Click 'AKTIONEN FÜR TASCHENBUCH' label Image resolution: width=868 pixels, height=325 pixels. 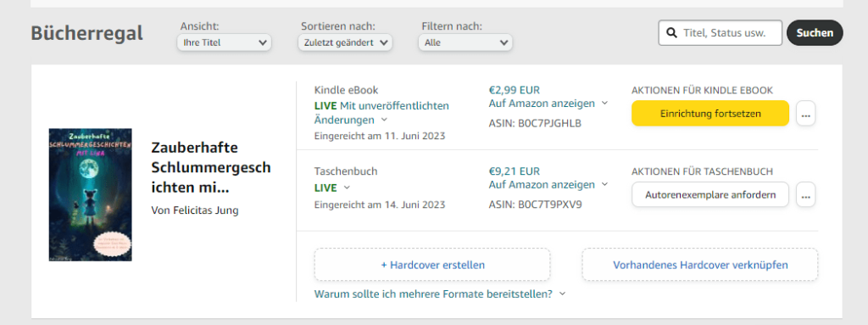pos(703,171)
